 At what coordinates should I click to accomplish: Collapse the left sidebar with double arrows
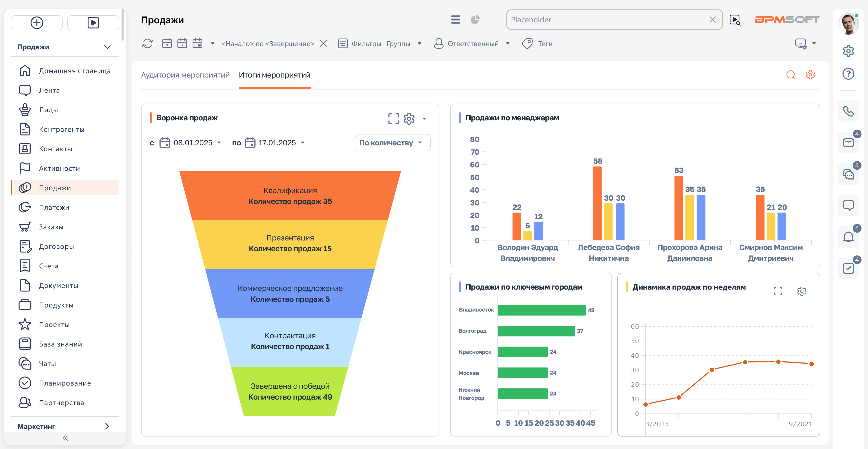pos(65,438)
